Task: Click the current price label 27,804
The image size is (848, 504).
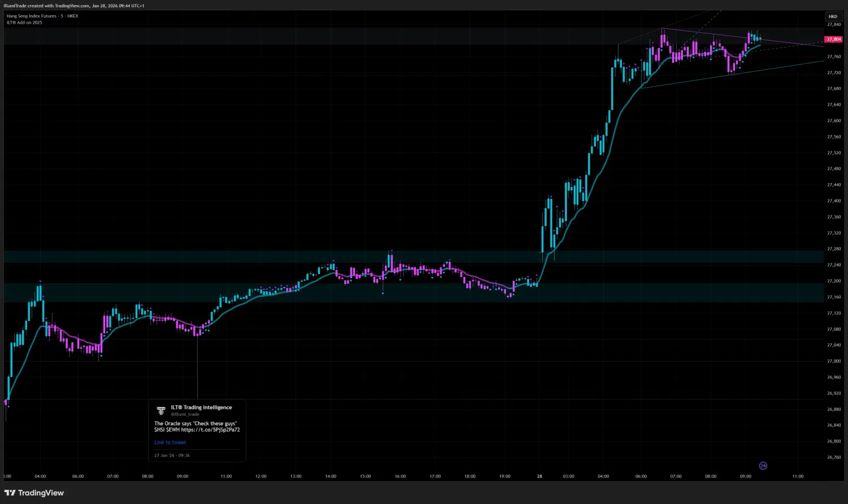Action: pyautogui.click(x=832, y=40)
